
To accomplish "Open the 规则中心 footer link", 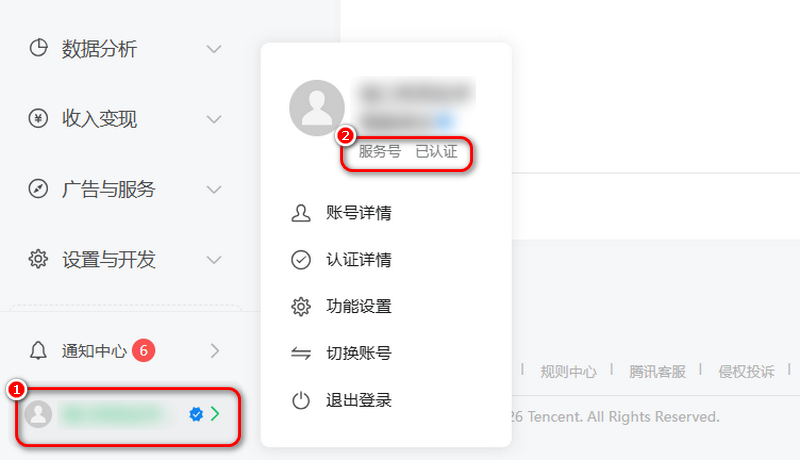I will 568,372.
